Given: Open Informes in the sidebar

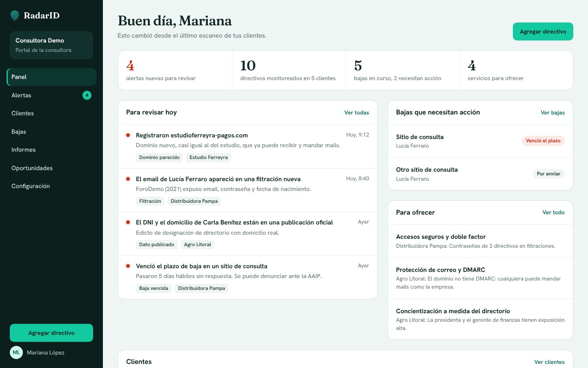Looking at the screenshot, I should [51, 150].
